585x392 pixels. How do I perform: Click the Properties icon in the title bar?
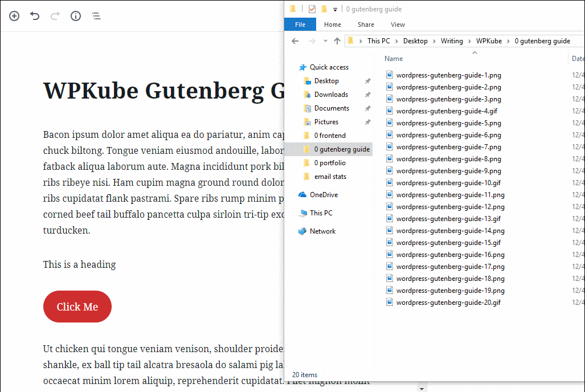(x=312, y=9)
